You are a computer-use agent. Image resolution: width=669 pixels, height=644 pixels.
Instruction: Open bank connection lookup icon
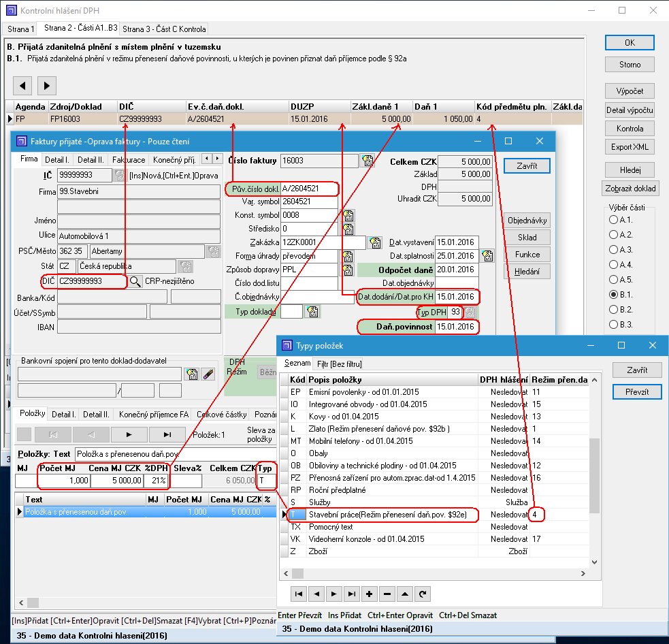click(x=192, y=374)
